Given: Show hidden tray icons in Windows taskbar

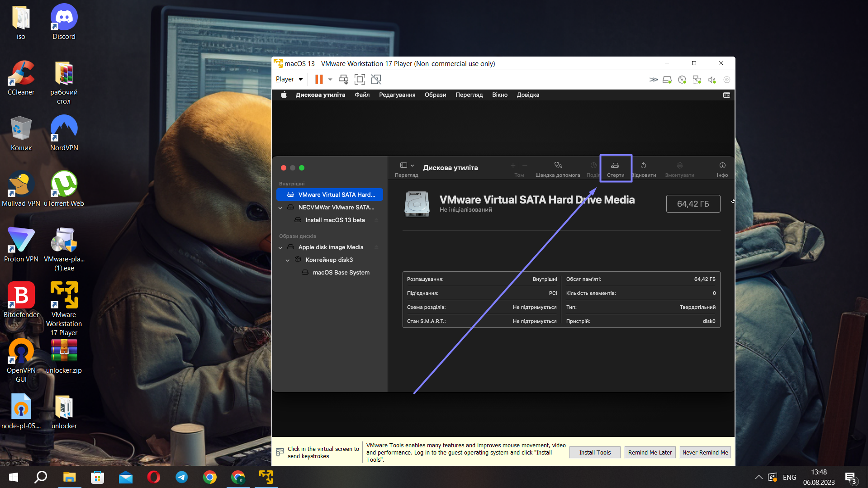Looking at the screenshot, I should point(759,477).
